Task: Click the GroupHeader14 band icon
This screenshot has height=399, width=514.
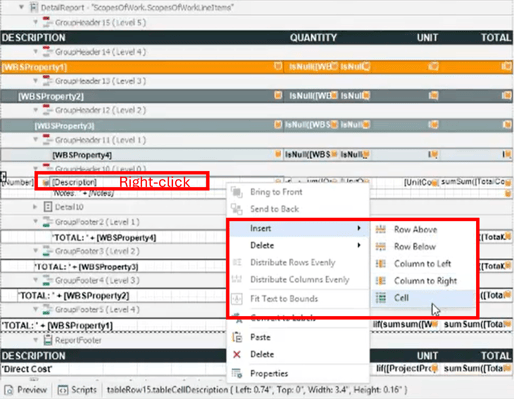Action: 47,52
